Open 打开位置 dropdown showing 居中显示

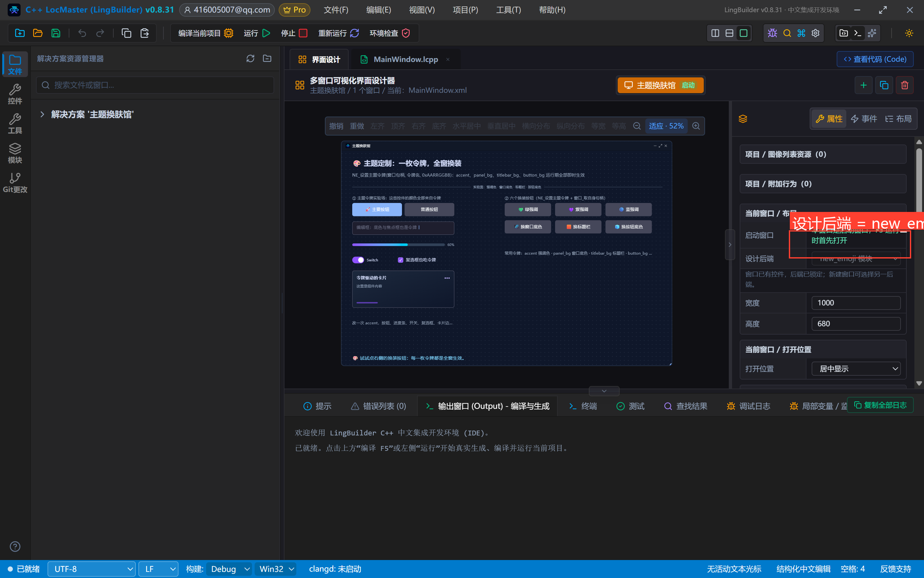click(856, 369)
